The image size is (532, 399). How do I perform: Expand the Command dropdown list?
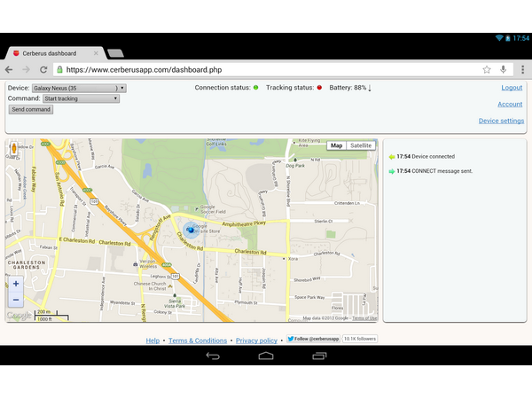(x=81, y=98)
